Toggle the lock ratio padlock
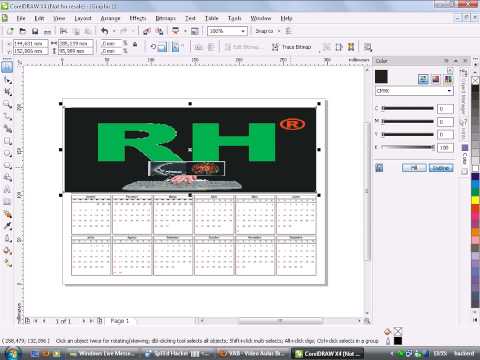Screen dimensions: 480x360 [135, 44]
